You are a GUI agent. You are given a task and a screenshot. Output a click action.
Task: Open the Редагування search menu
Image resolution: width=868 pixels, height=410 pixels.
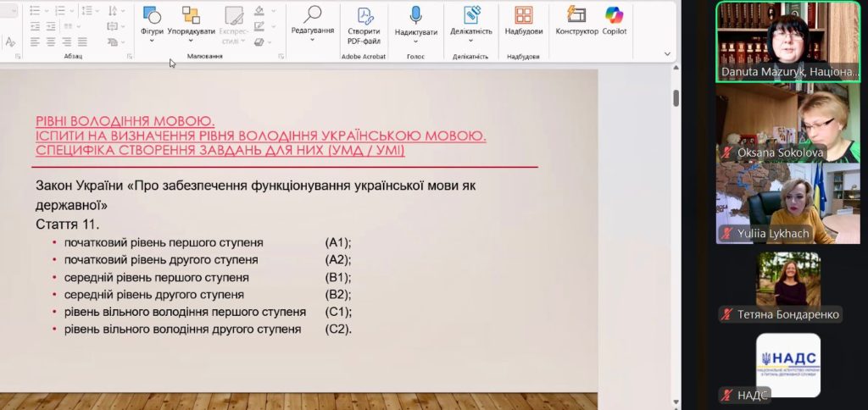point(312,22)
